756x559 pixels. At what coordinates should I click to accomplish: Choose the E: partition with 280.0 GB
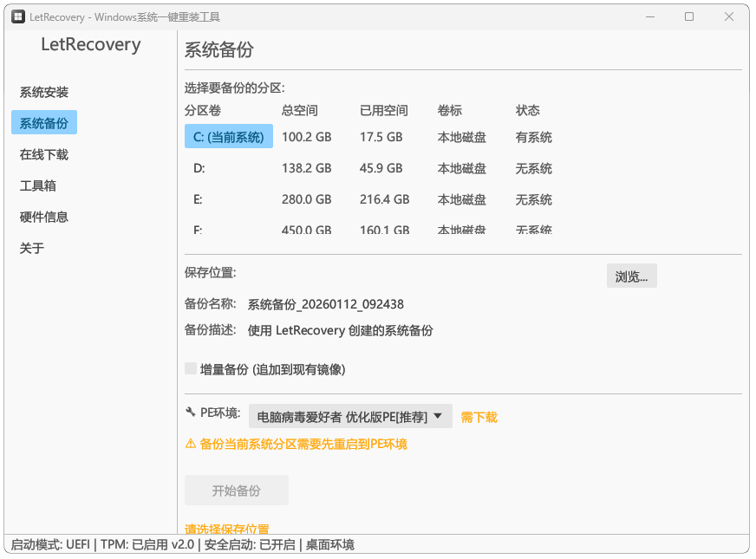pos(199,200)
